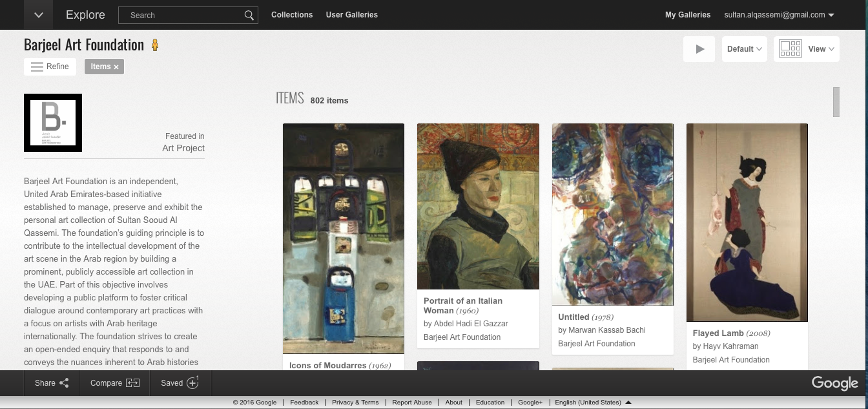Click the page vertical scrollbar thumb

pos(836,102)
